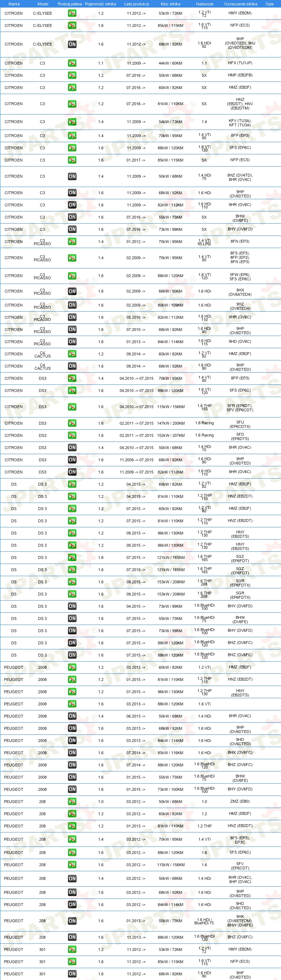
Task: Select the engine code 'BHX (DV6FC)'
Action: [x=240, y=753]
